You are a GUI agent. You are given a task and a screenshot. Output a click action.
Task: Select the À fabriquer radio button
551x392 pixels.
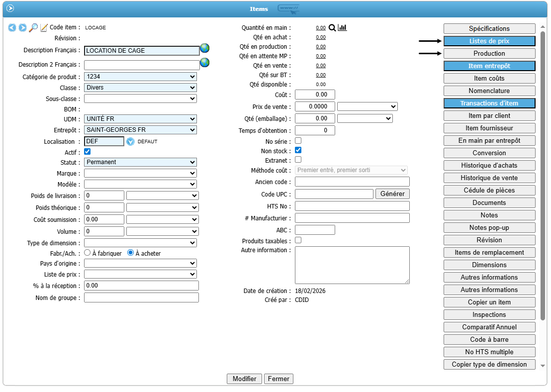88,253
